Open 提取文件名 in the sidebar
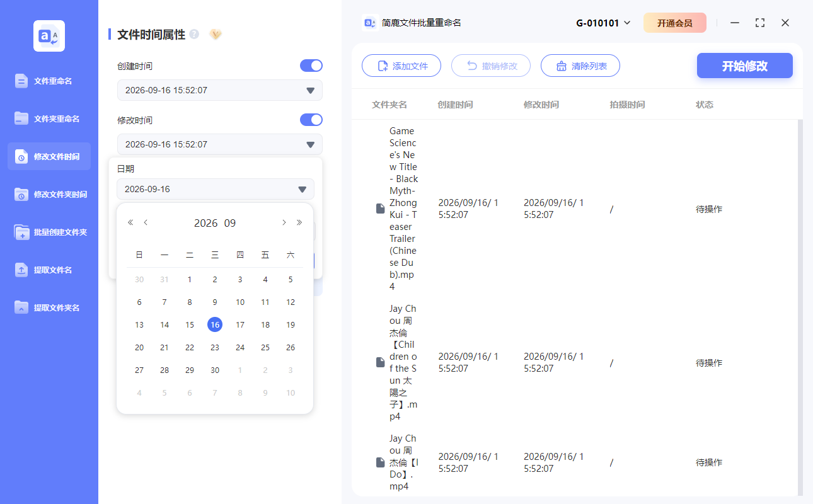Screen dimensions: 813x504 [x=49, y=270]
